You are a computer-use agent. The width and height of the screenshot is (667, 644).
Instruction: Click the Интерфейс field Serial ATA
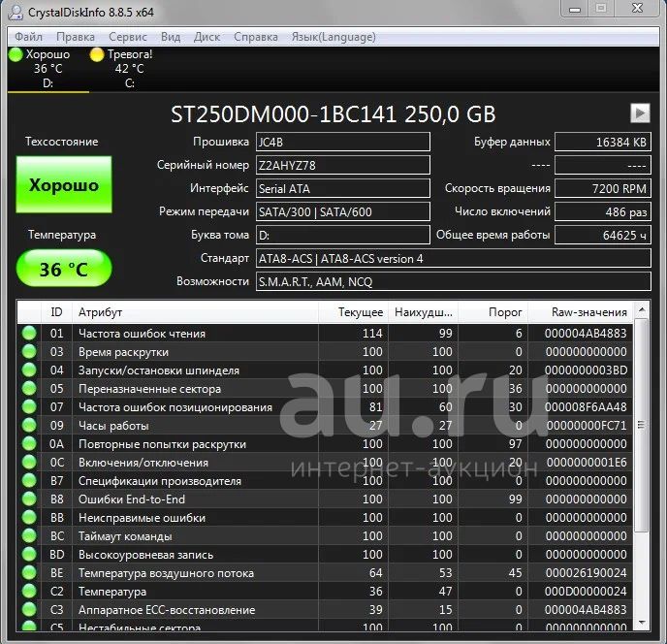click(x=343, y=188)
